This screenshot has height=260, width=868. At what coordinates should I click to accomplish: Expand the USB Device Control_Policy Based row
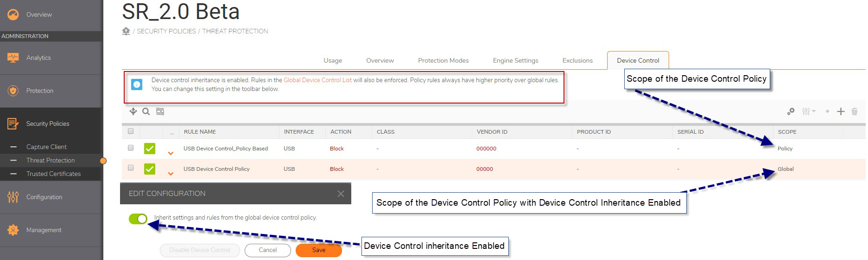[171, 153]
